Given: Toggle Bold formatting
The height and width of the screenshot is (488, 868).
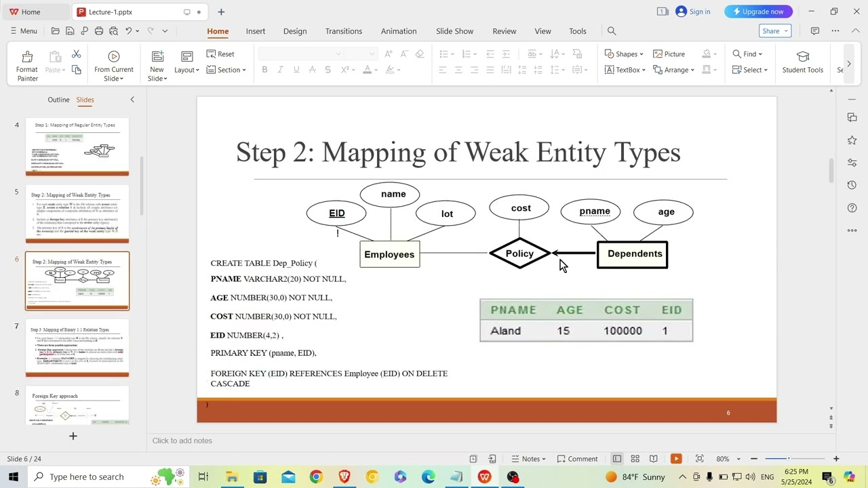Looking at the screenshot, I should tap(264, 70).
